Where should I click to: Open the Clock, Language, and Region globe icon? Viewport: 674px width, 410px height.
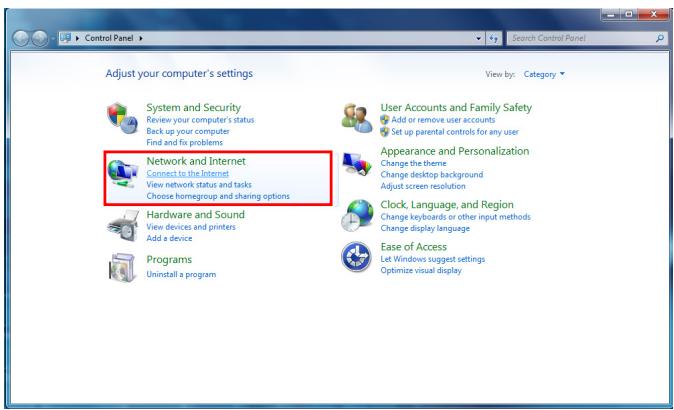(x=357, y=215)
